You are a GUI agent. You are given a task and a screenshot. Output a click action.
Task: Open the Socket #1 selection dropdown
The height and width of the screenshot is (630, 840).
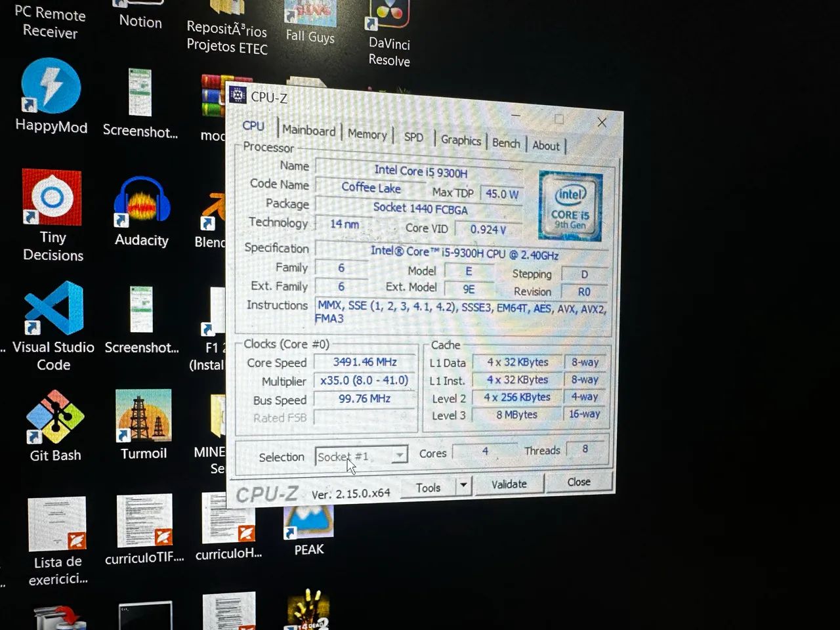coord(361,455)
